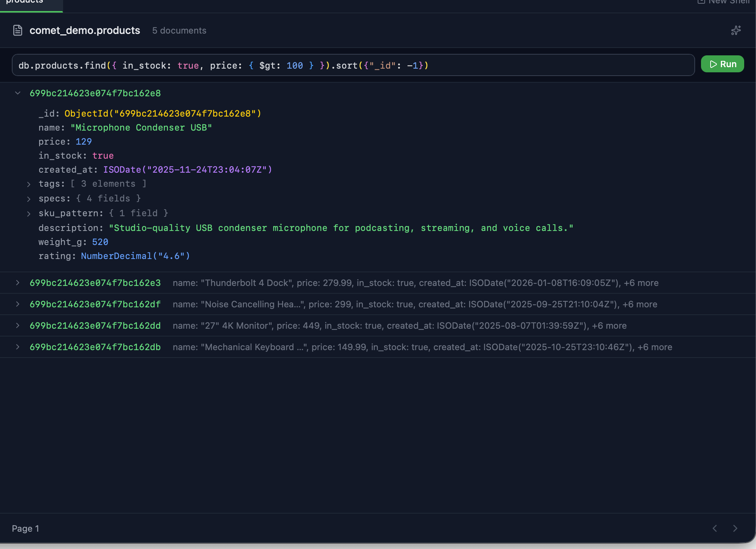
Task: Expand the tags array field
Action: point(29,184)
